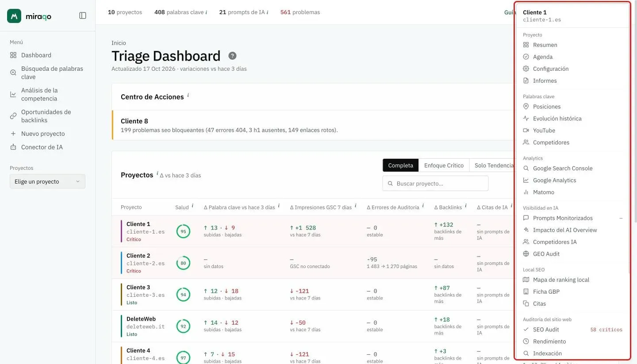Click the Rendimiento clock icon
Screen dimensions: 637x364
[526, 341]
